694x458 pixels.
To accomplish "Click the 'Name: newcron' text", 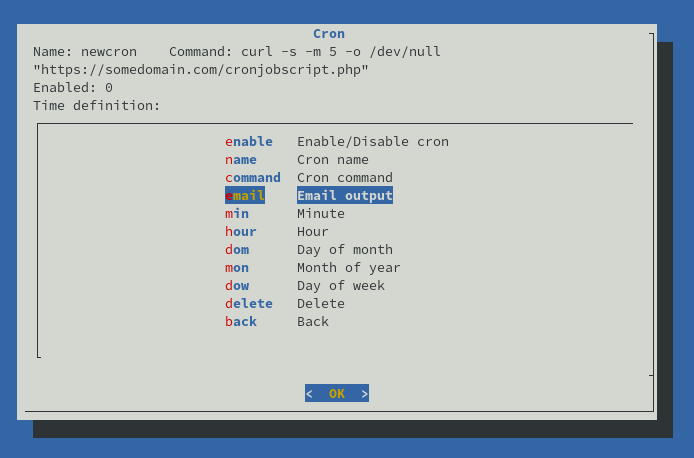I will coord(85,52).
